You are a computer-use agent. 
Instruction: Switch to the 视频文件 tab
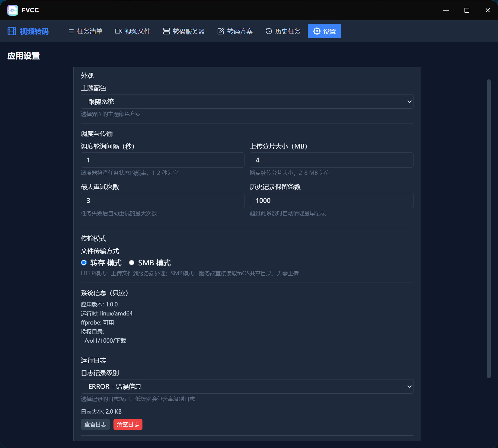click(132, 31)
